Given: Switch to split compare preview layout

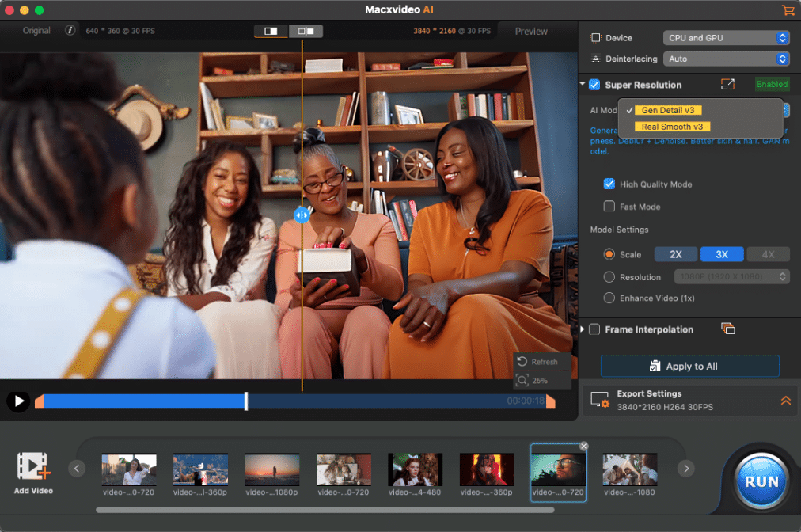Looking at the screenshot, I should [306, 31].
